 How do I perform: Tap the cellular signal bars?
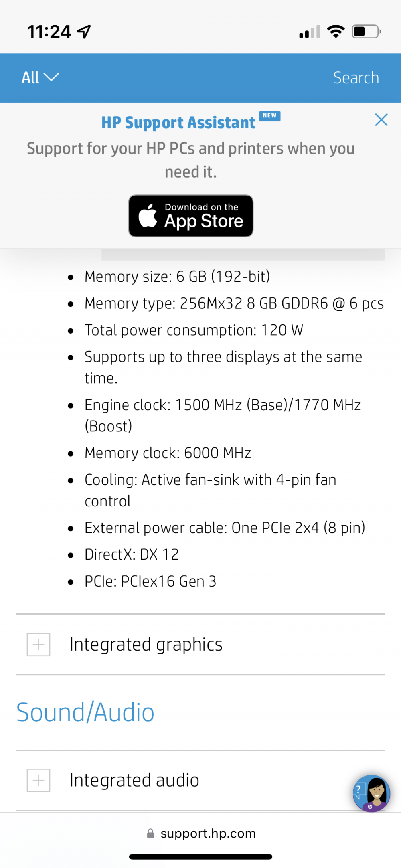310,32
